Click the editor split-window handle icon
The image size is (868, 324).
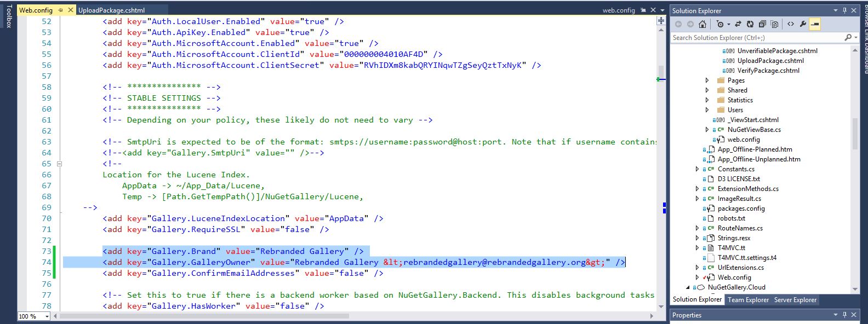(661, 21)
